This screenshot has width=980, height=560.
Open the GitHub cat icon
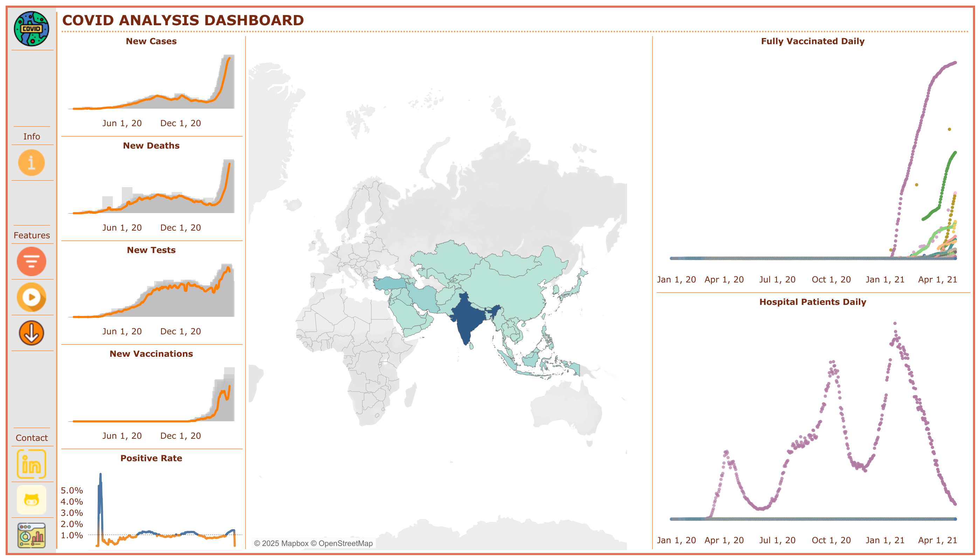point(32,500)
